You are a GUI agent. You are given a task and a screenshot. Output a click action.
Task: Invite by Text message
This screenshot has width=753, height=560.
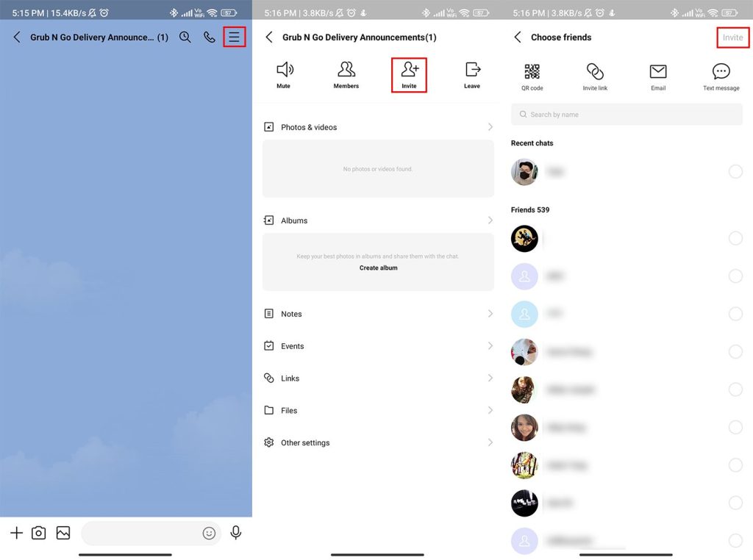click(721, 76)
